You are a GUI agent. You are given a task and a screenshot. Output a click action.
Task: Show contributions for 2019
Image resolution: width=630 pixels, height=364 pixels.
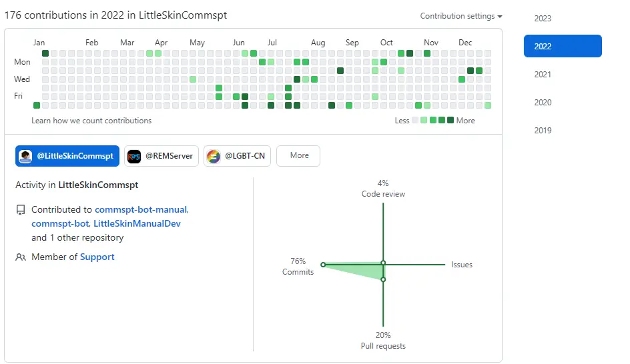[543, 131]
